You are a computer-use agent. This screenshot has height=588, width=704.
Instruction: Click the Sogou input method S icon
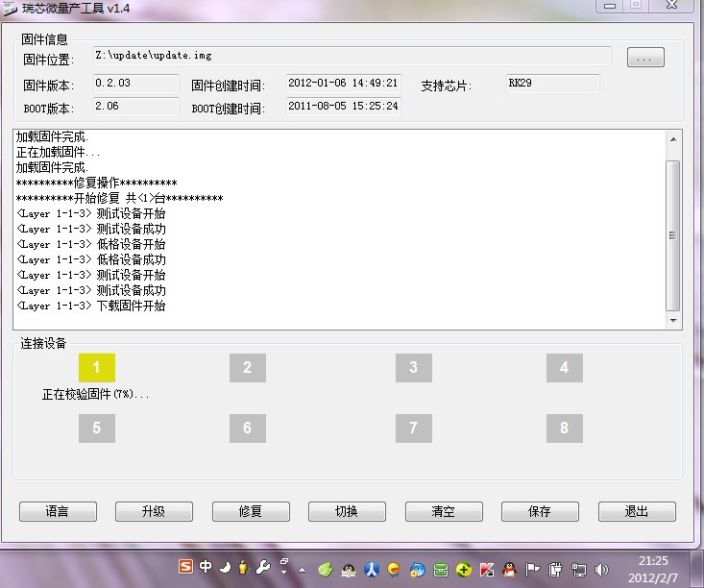pyautogui.click(x=185, y=567)
